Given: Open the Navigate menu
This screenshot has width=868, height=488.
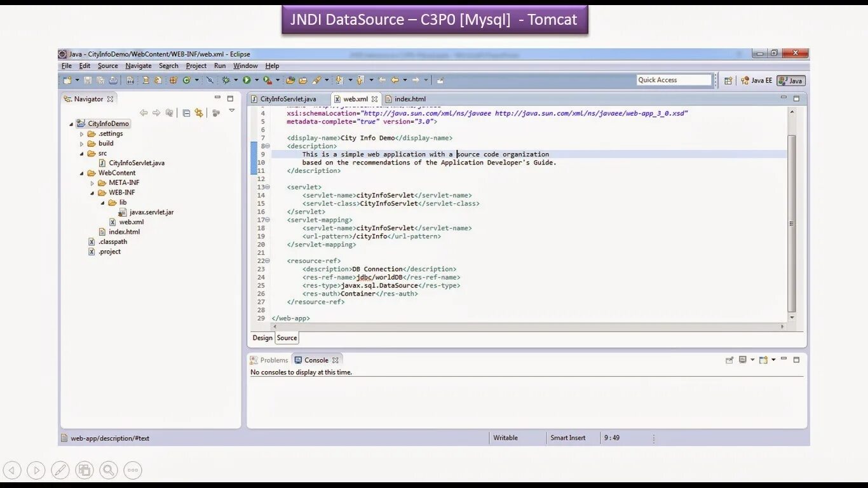Looking at the screenshot, I should pyautogui.click(x=139, y=66).
